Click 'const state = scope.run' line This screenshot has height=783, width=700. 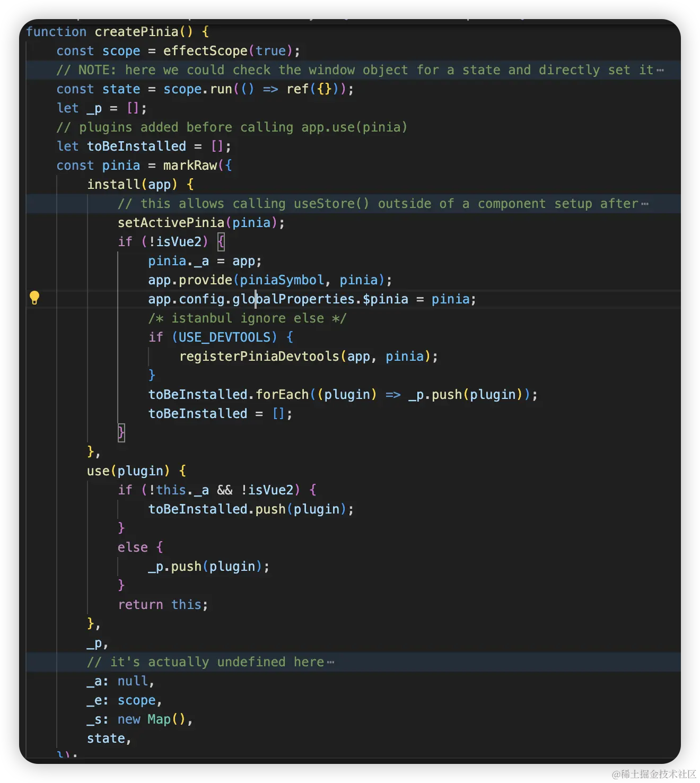point(205,89)
